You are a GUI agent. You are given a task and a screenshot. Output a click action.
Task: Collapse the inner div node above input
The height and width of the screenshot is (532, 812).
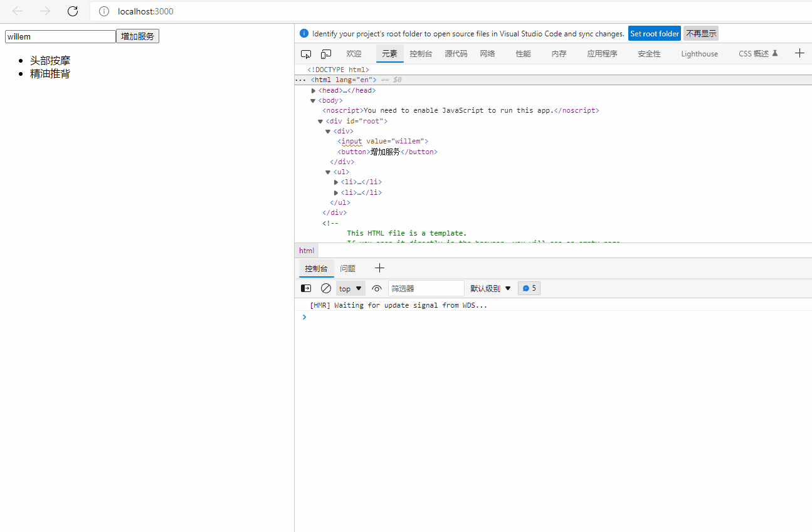(x=328, y=132)
